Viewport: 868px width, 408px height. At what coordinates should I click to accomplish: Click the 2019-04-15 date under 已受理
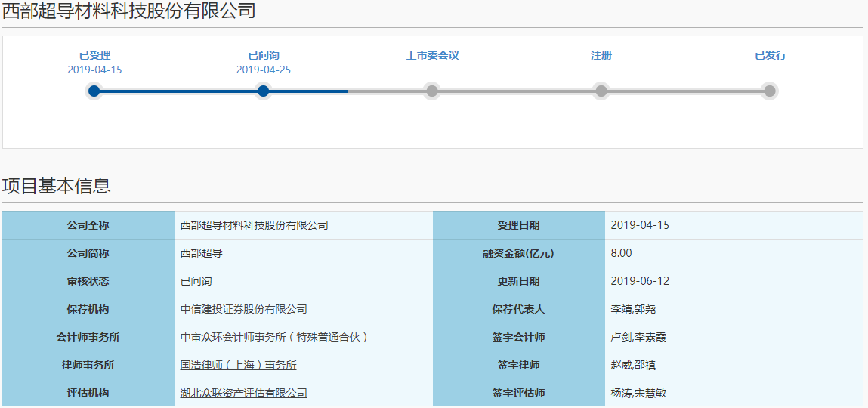pos(94,70)
